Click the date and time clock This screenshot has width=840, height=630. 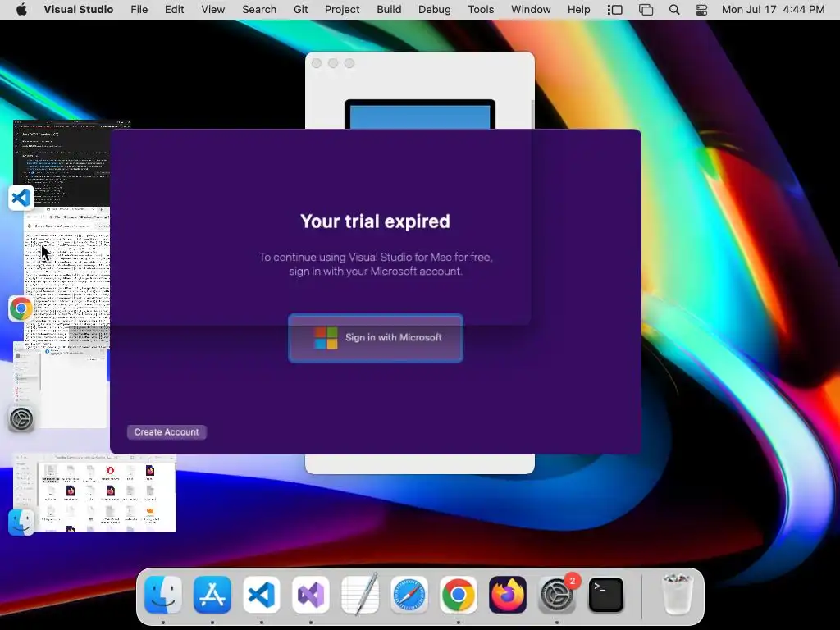click(773, 10)
